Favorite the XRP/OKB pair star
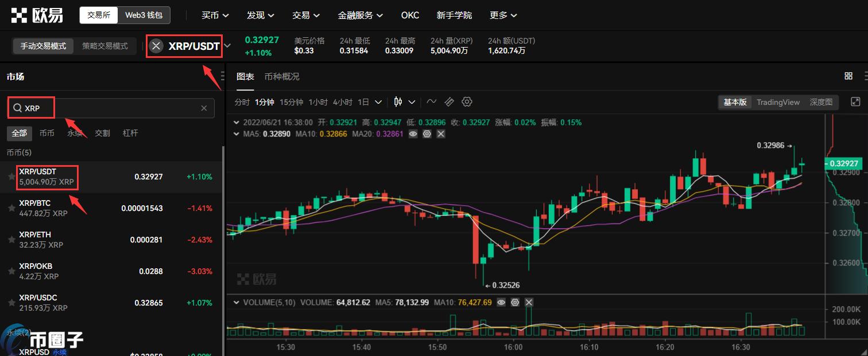868x356 pixels. (11, 271)
